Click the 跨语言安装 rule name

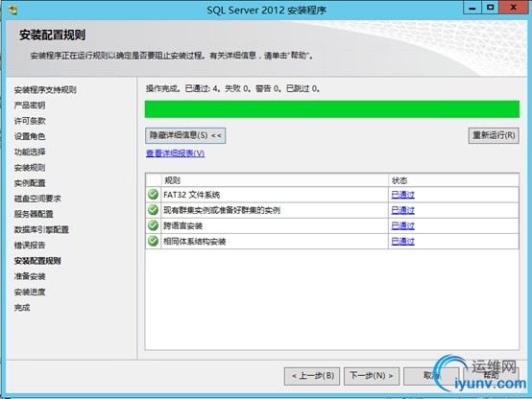click(x=182, y=226)
